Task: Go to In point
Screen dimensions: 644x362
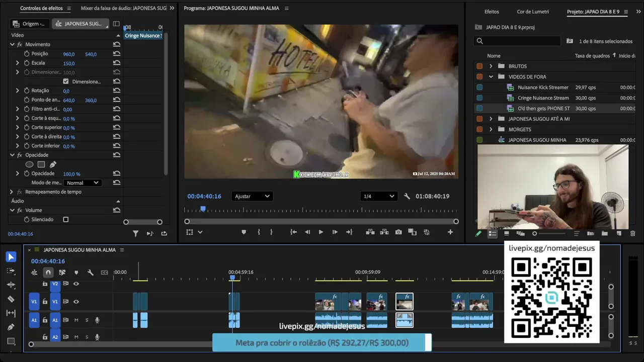Action: click(x=293, y=232)
